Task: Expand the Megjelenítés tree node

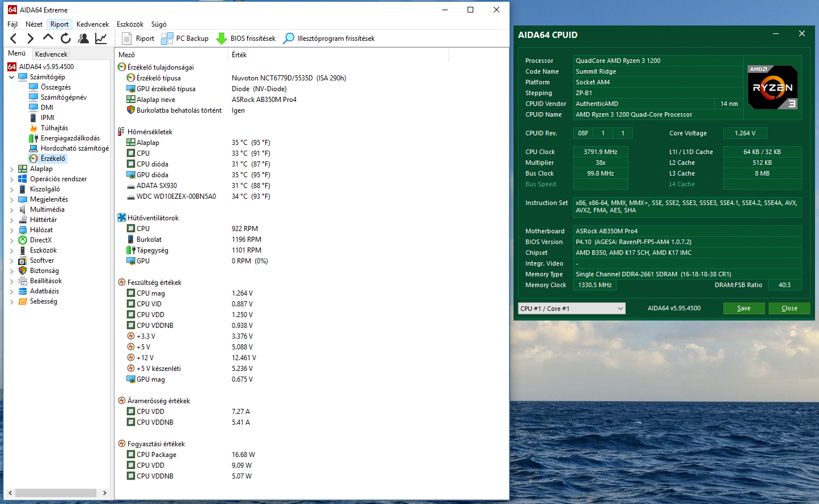Action: pos(11,199)
